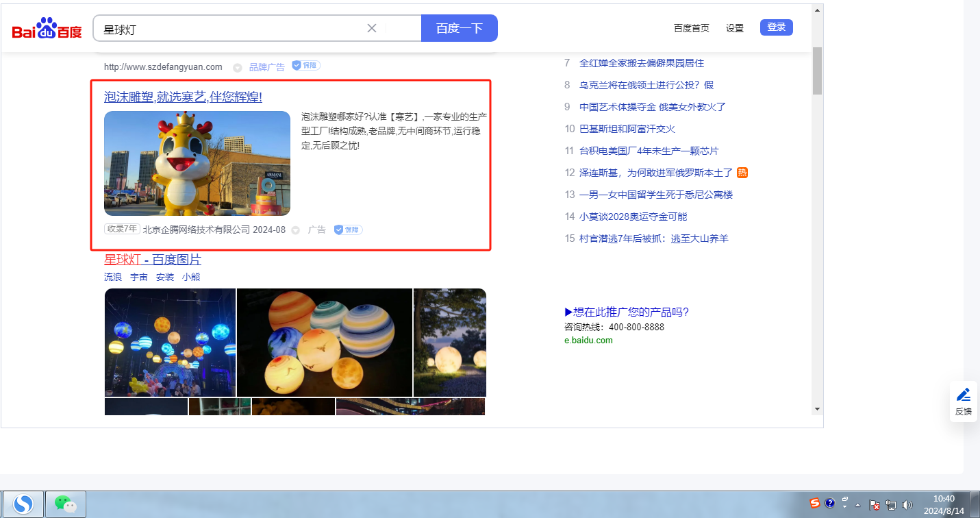Log in with the 登录 button

(x=777, y=27)
